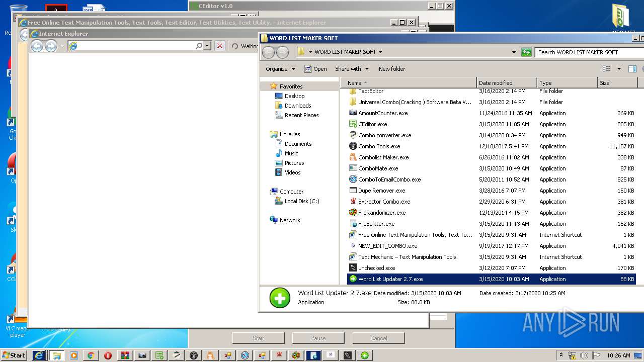Click volume icon in system tray
Image resolution: width=644 pixels, height=362 pixels.
tap(583, 355)
